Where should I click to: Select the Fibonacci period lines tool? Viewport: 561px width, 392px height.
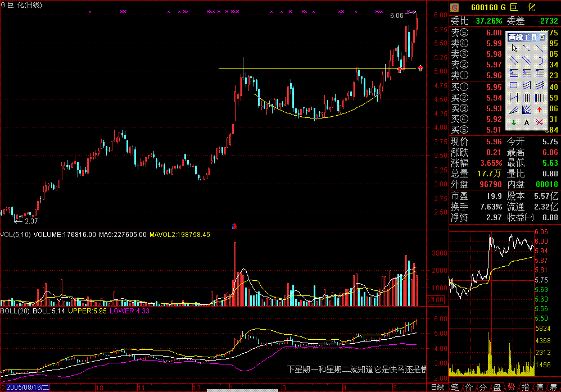click(539, 98)
